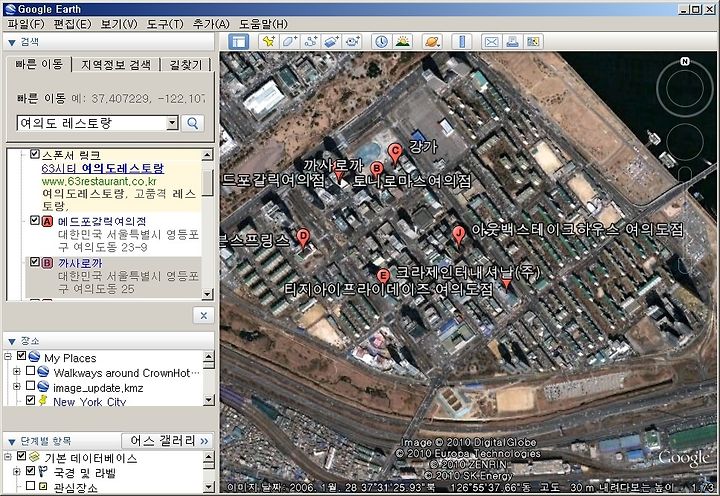Toggle 기본 데이터베이스 checkbox
Viewport: 720px width, 496px height.
pyautogui.click(x=22, y=456)
